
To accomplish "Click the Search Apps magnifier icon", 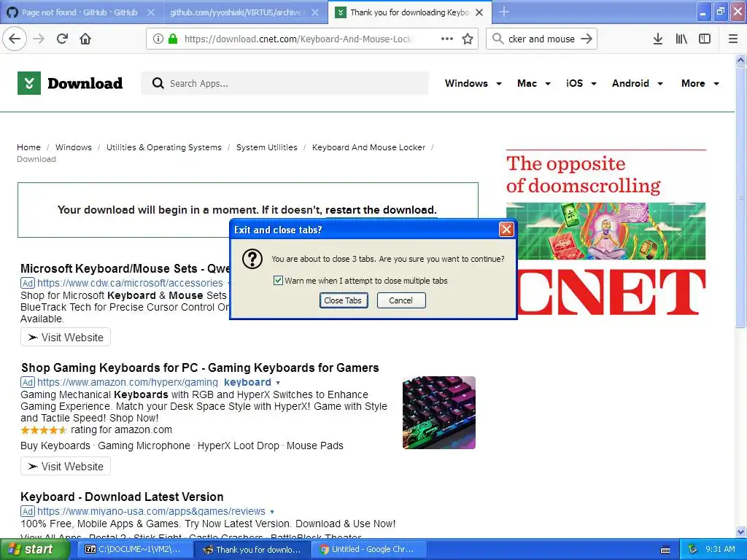I will coord(158,83).
